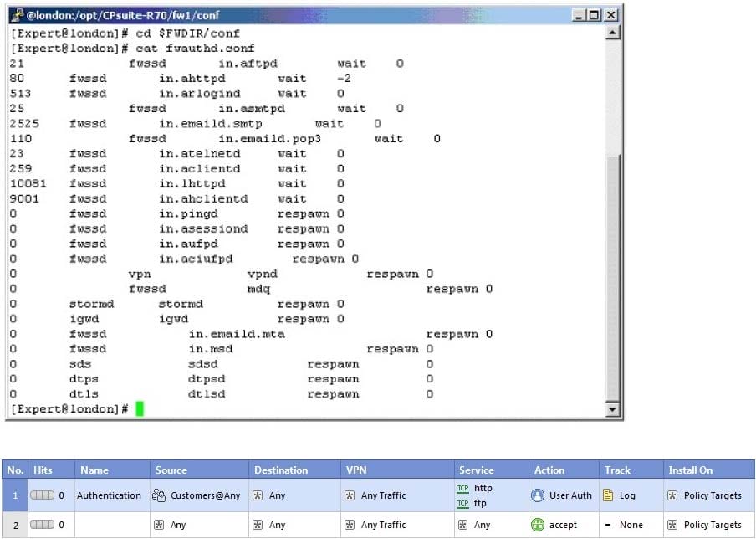Select rule number 1 cell
756x539 pixels.
click(x=15, y=495)
